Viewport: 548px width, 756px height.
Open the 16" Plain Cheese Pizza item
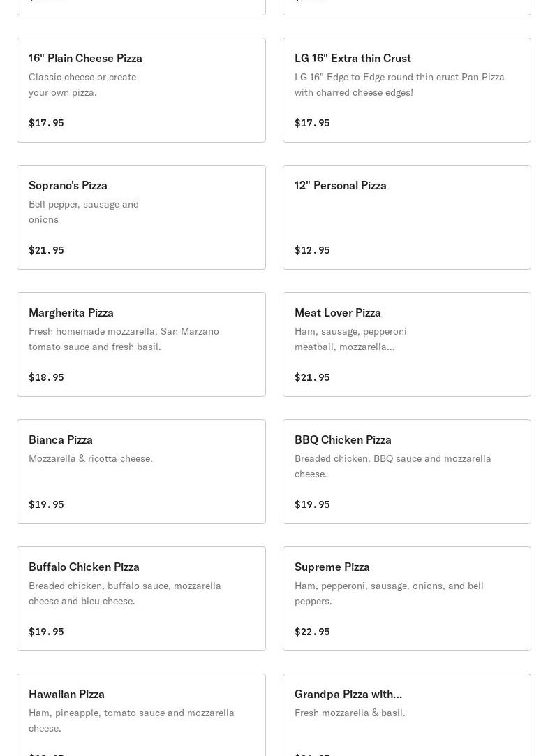[x=141, y=90]
